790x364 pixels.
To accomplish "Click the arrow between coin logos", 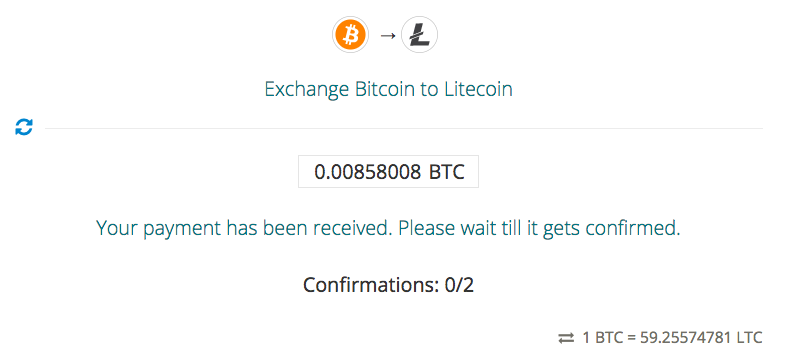I will pos(387,36).
